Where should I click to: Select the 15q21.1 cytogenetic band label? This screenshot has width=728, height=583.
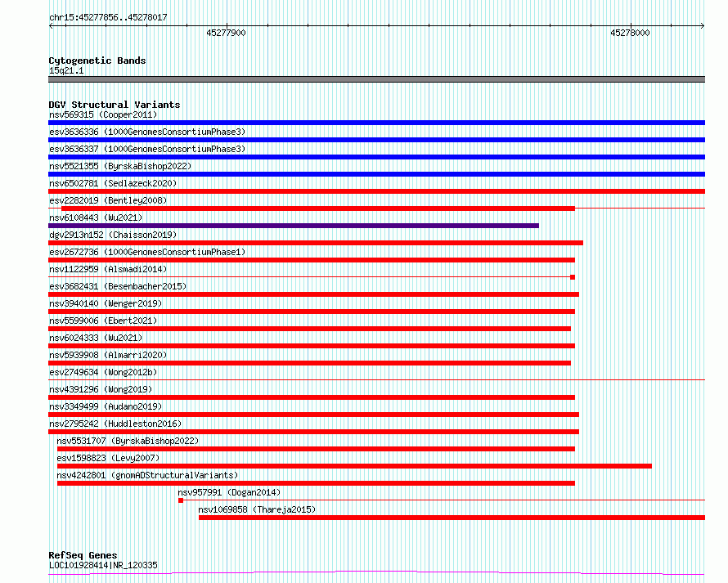pos(66,70)
